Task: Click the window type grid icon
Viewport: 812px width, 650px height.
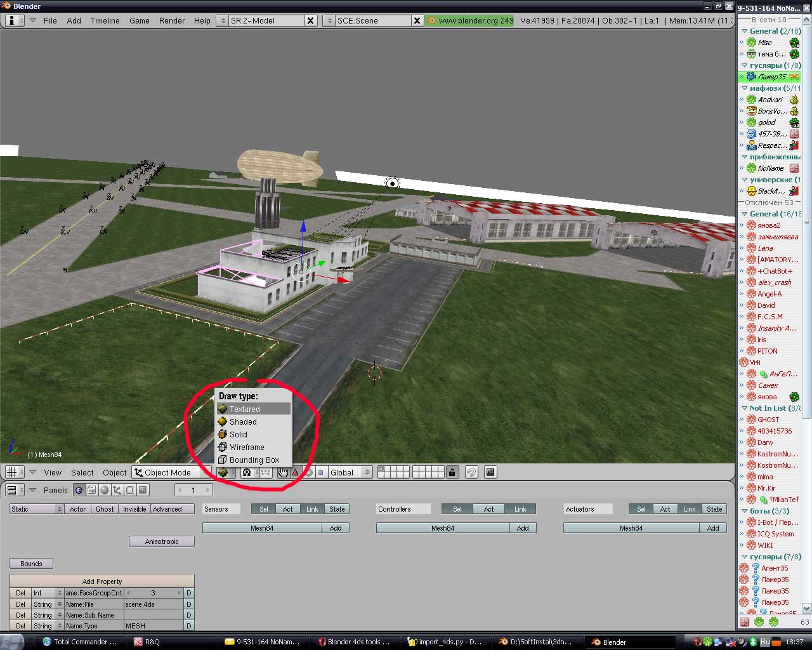Action: tap(11, 472)
